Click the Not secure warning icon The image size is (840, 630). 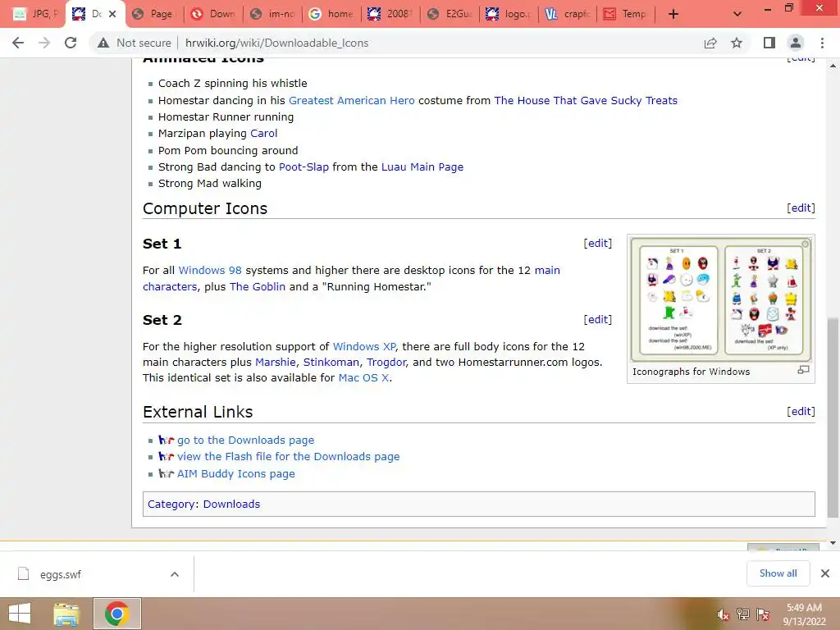103,43
